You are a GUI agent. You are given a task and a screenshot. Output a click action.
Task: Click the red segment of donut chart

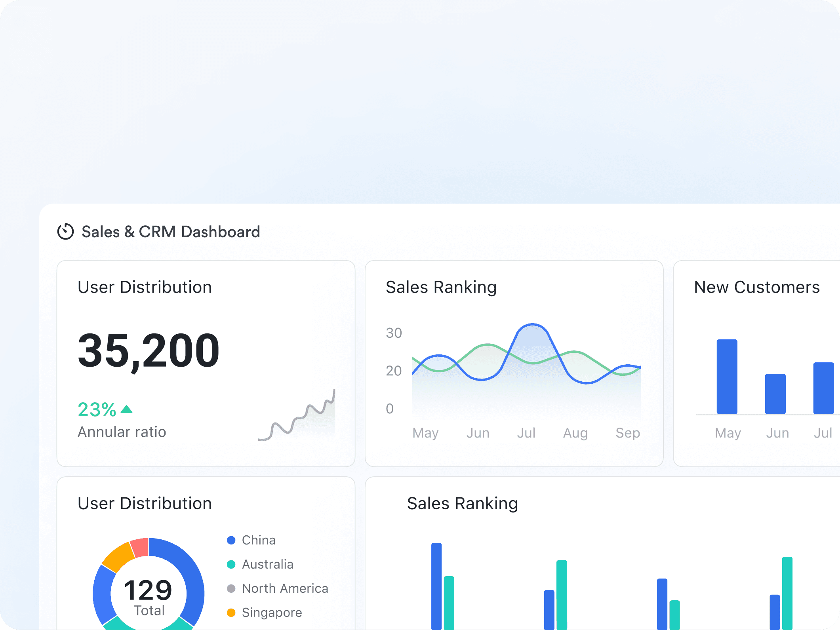tap(140, 548)
